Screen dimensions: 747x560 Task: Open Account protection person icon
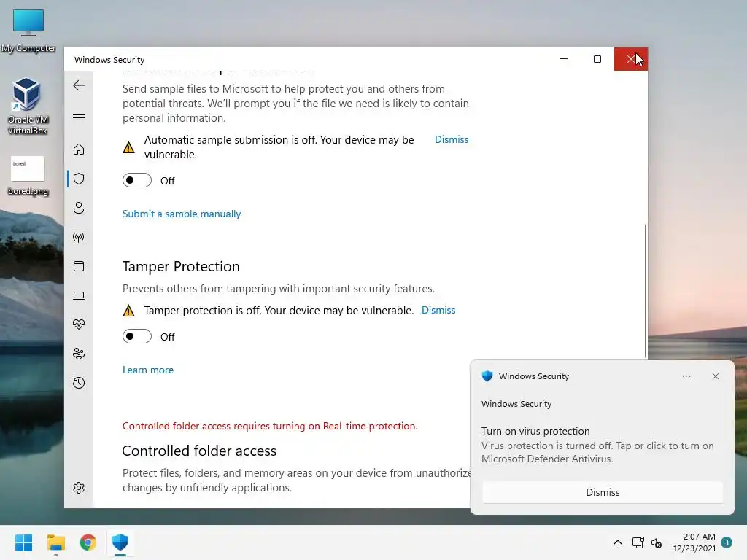pyautogui.click(x=79, y=208)
